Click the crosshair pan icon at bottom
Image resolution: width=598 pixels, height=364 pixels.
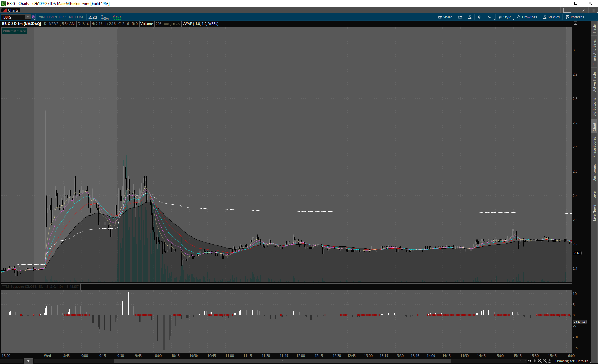click(x=535, y=361)
